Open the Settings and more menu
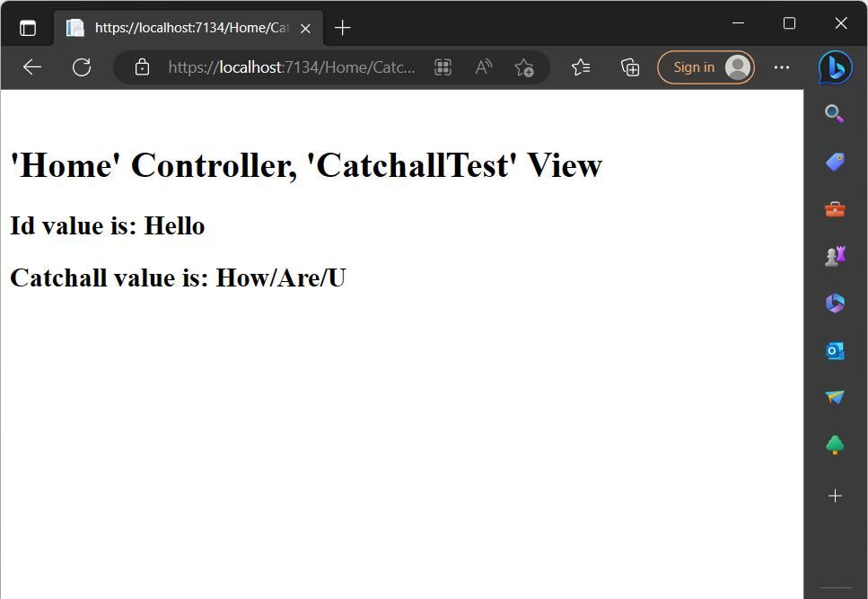This screenshot has height=599, width=868. [x=781, y=66]
